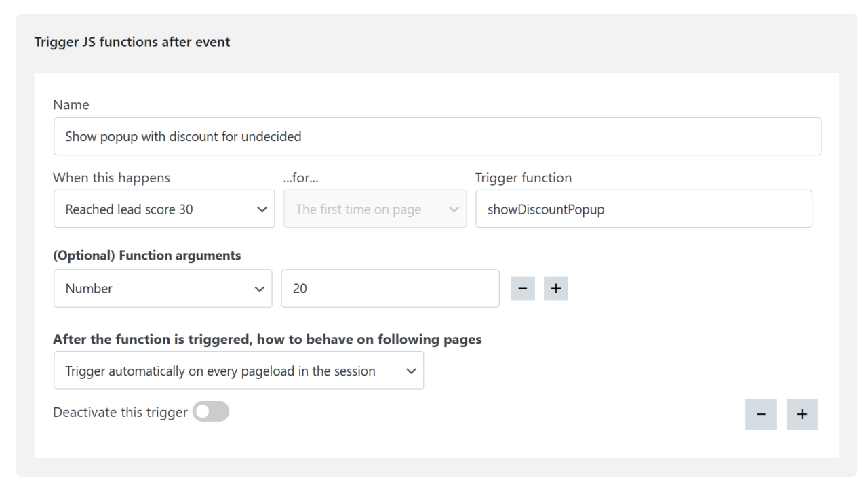Open the '...for...' frequency dropdown
This screenshot has height=486, width=868.
tap(375, 209)
